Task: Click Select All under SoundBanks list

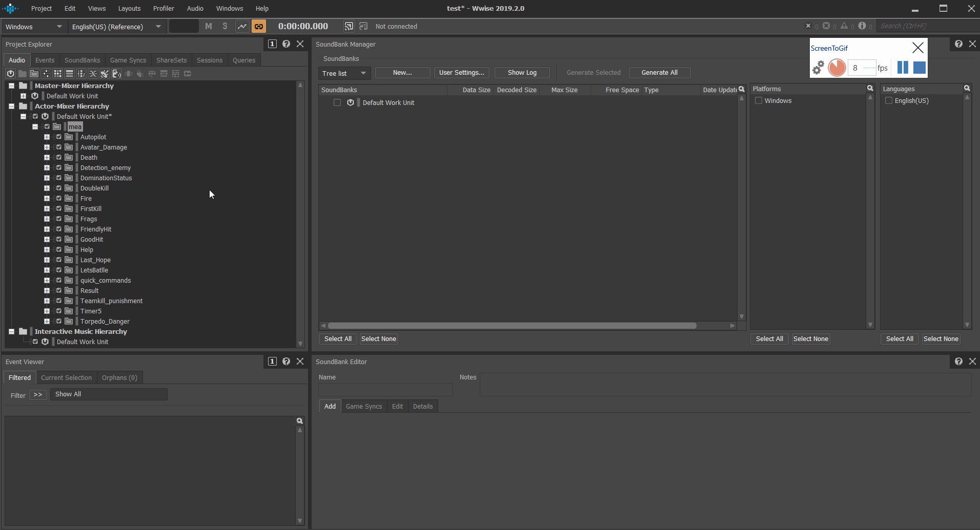Action: [x=338, y=338]
